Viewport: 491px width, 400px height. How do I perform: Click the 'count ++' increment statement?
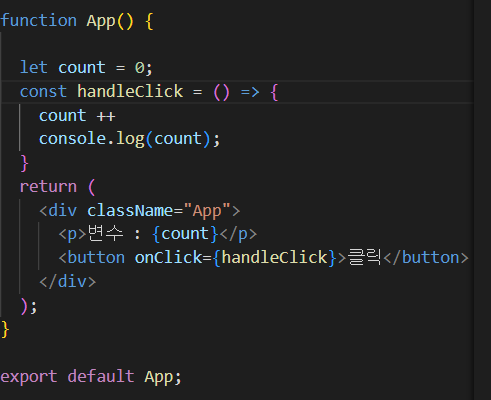pos(77,116)
